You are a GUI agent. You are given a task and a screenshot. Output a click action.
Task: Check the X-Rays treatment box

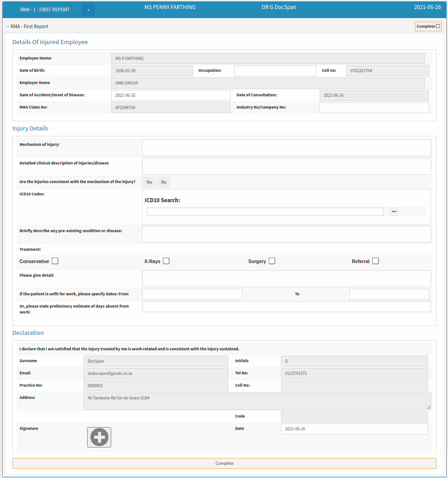click(x=166, y=261)
